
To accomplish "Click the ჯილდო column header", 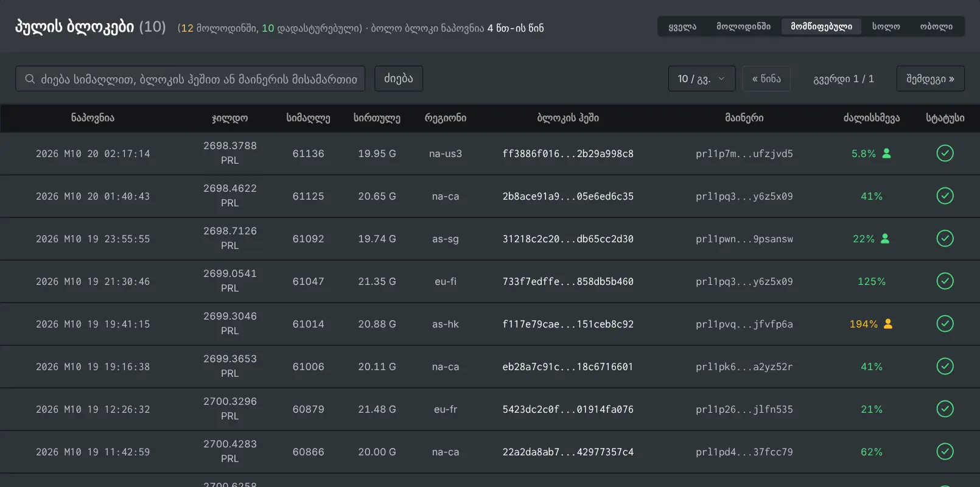I will tap(230, 118).
